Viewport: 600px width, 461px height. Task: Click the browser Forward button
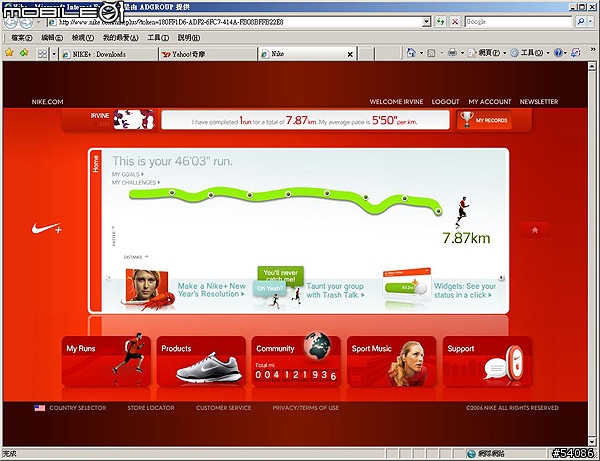coord(26,23)
